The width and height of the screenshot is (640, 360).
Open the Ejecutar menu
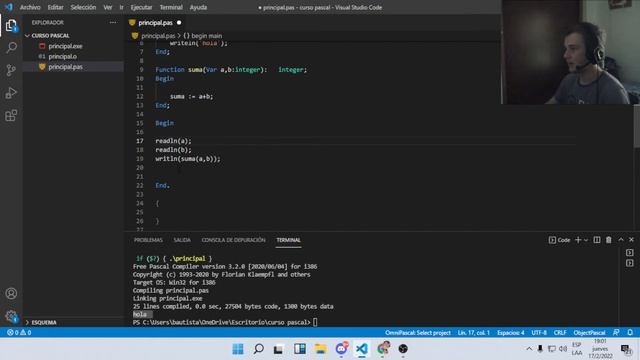pyautogui.click(x=141, y=7)
